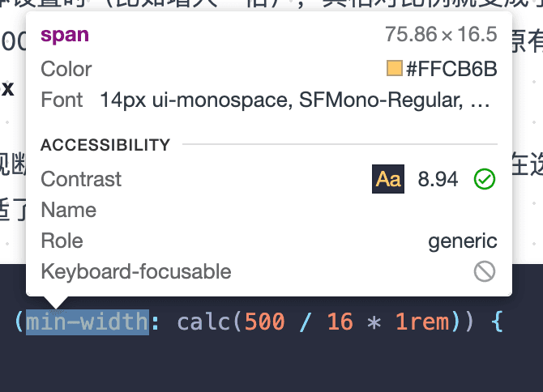The width and height of the screenshot is (543, 392).
Task: Click the highlighted min-width code token
Action: [88, 322]
